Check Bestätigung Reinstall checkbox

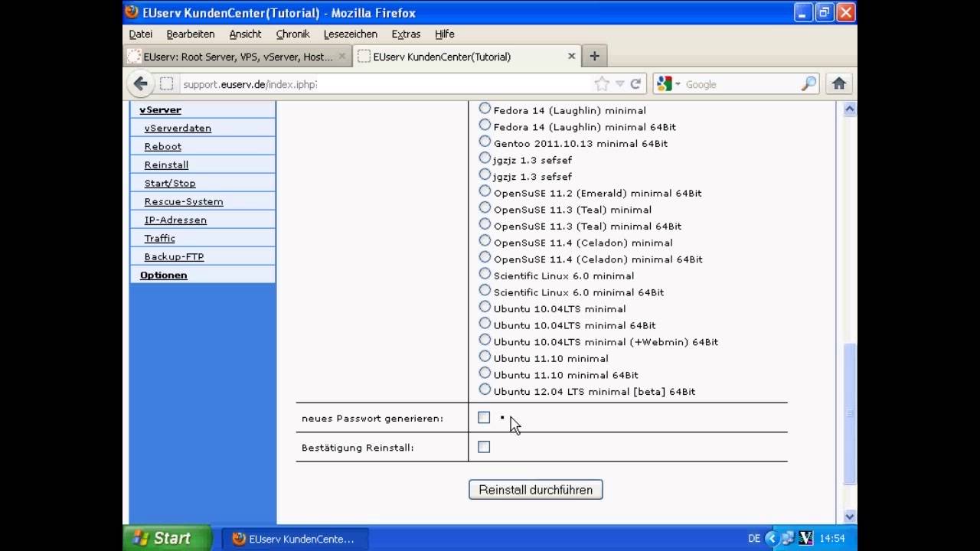(484, 447)
